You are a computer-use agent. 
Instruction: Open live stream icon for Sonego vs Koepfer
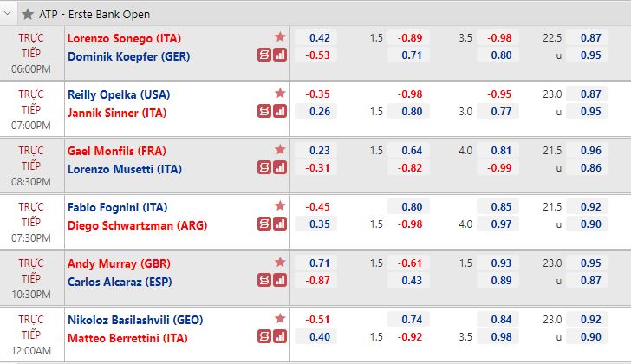[264, 55]
